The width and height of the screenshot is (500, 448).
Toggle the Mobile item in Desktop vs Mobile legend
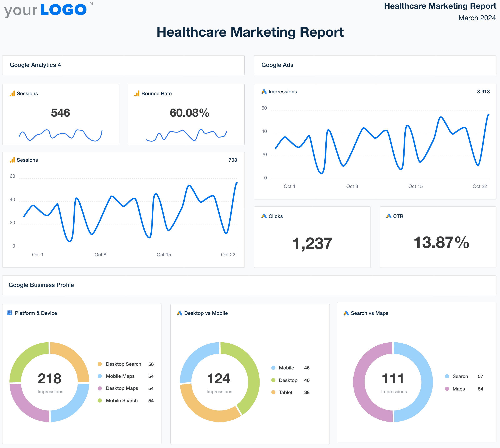coord(286,368)
